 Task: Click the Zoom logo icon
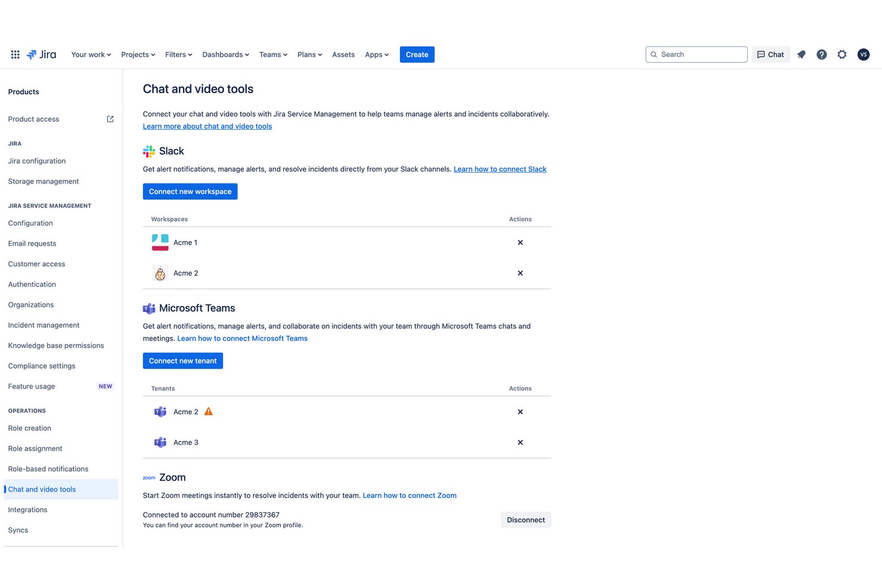(149, 478)
